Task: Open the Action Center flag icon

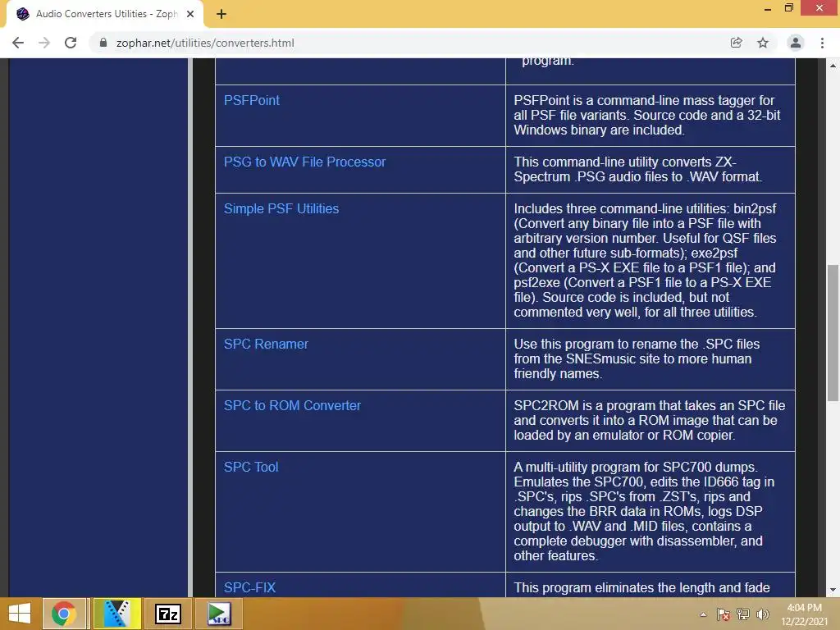Action: point(724,614)
